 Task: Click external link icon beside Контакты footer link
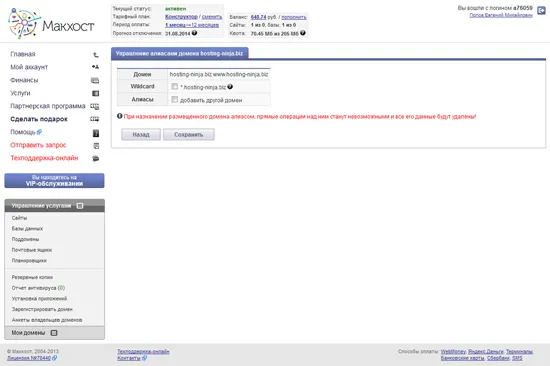144,358
